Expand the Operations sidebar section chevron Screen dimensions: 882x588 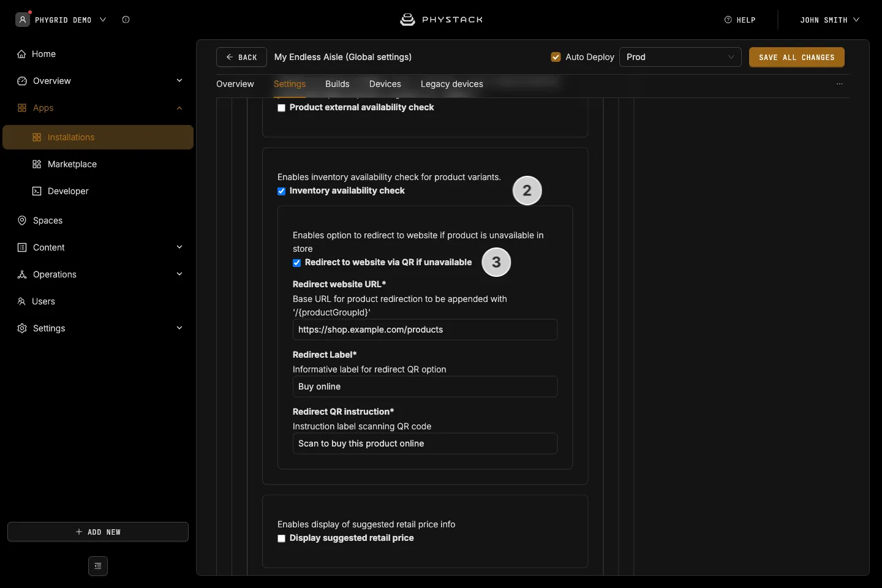point(179,274)
